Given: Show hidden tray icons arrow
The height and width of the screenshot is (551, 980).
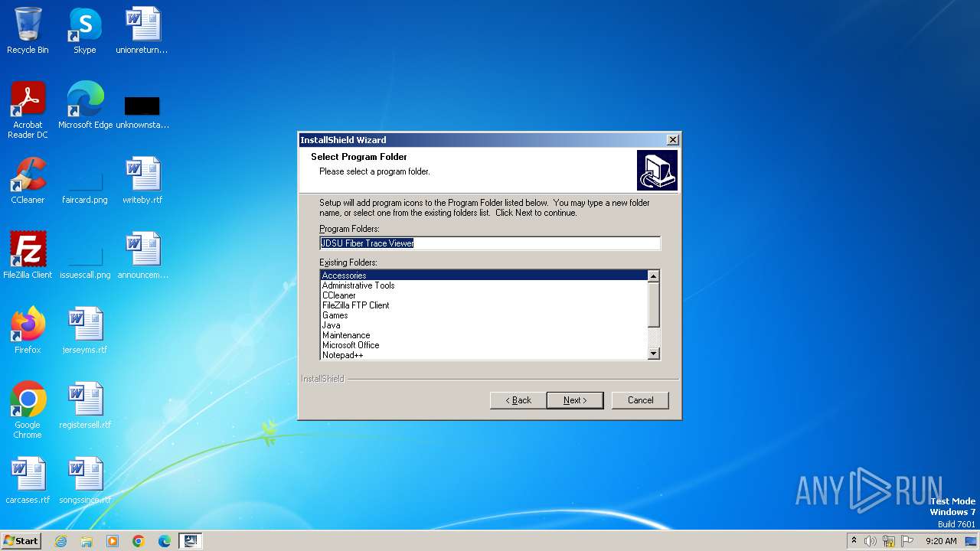Looking at the screenshot, I should 854,541.
